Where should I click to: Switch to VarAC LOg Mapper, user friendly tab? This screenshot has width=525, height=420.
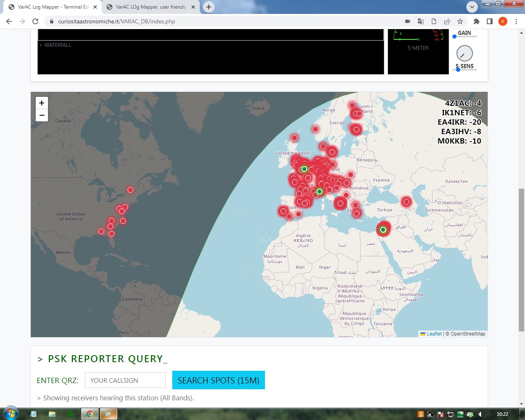pyautogui.click(x=151, y=7)
